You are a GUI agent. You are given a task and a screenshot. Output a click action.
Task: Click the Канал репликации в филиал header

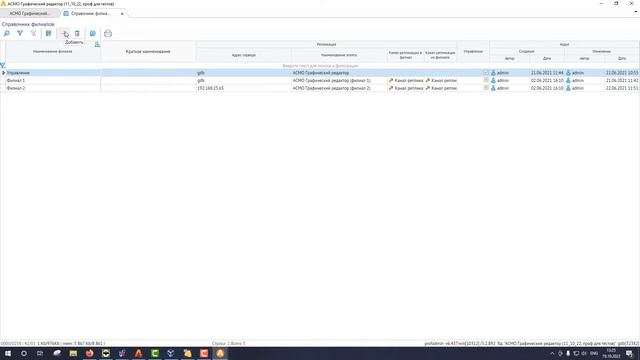(405, 55)
